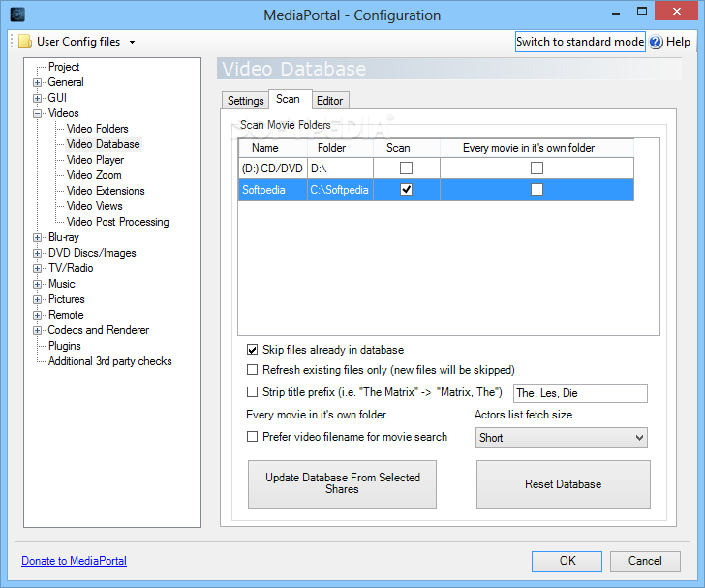This screenshot has height=588, width=705.
Task: Switch to the Scan tab
Action: [x=288, y=99]
